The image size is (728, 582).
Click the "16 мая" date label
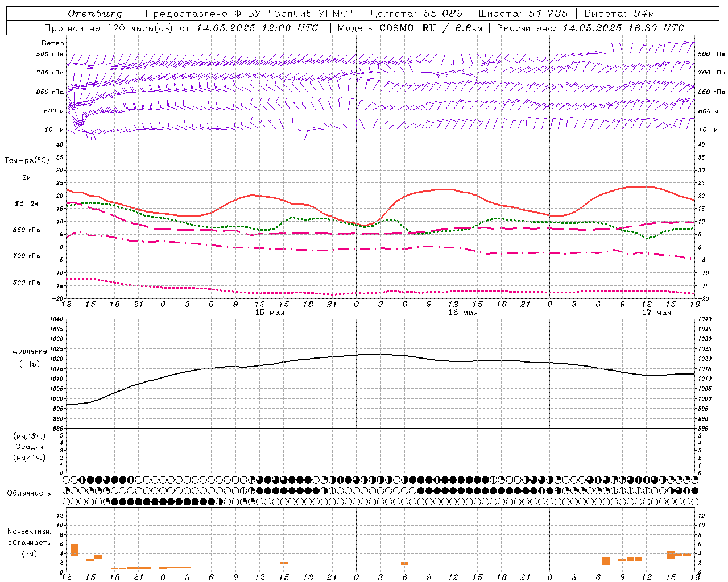(x=463, y=312)
